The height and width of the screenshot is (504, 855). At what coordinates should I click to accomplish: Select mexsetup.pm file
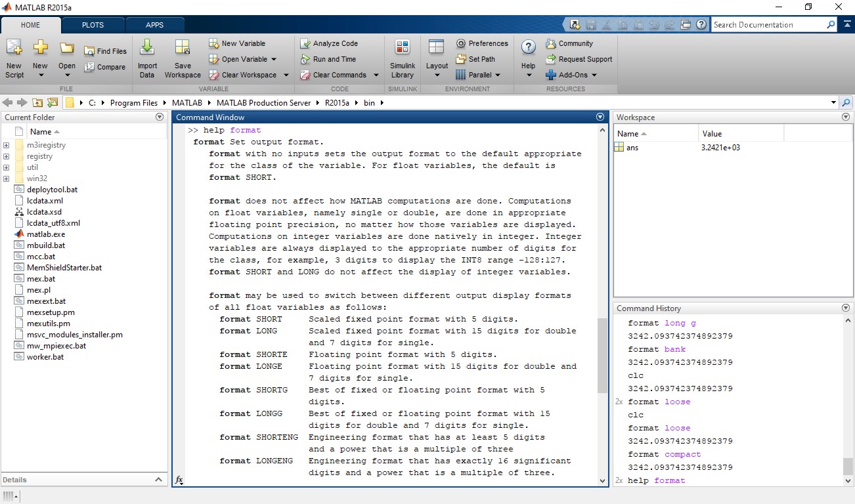tap(51, 312)
